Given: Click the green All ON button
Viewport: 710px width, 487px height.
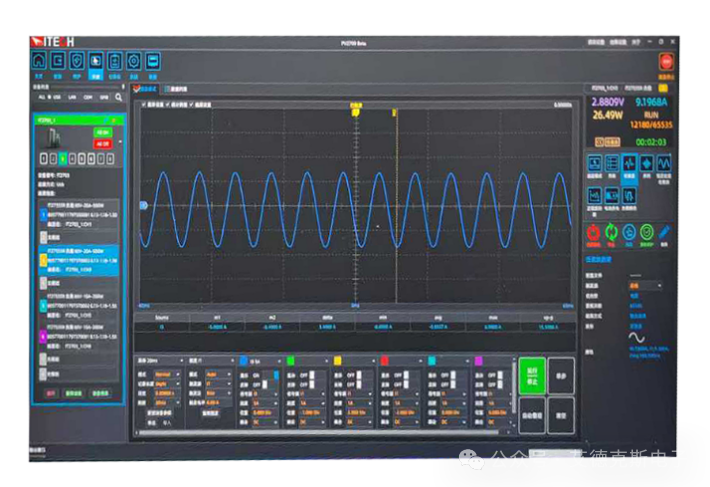Looking at the screenshot, I should (x=103, y=133).
